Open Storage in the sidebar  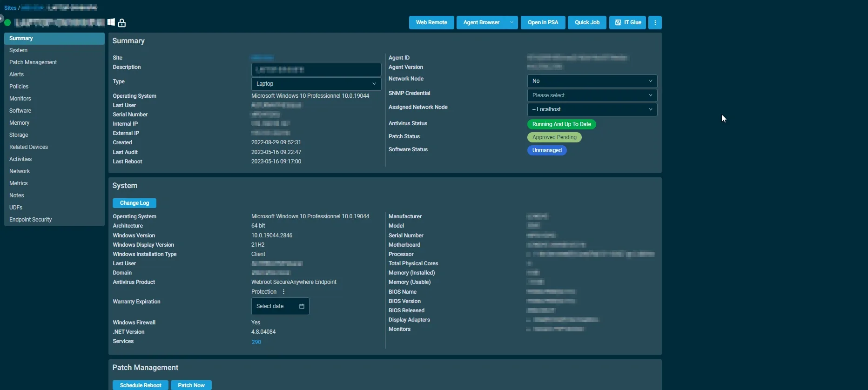54,135
